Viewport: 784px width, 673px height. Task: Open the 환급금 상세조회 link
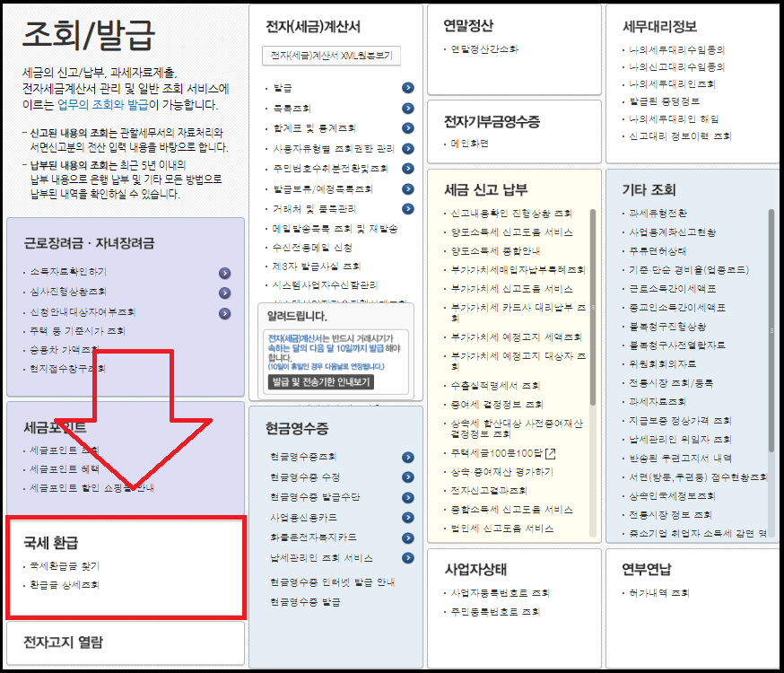coord(65,584)
